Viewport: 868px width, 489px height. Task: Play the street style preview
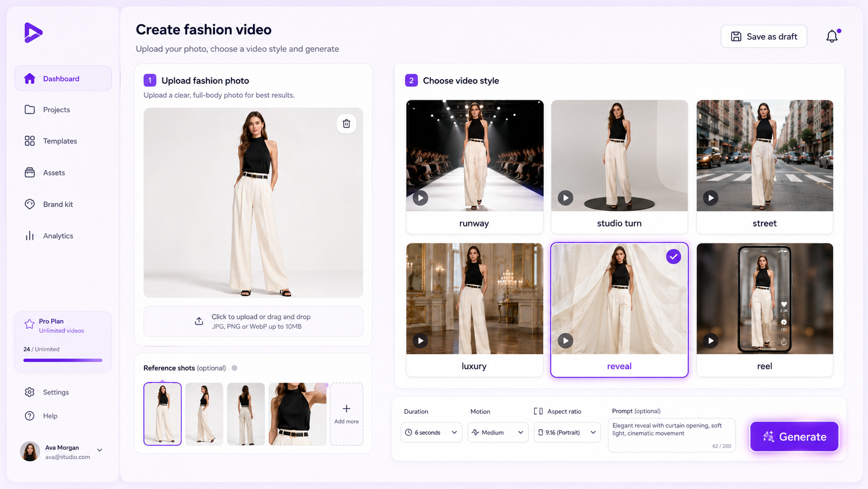point(711,198)
